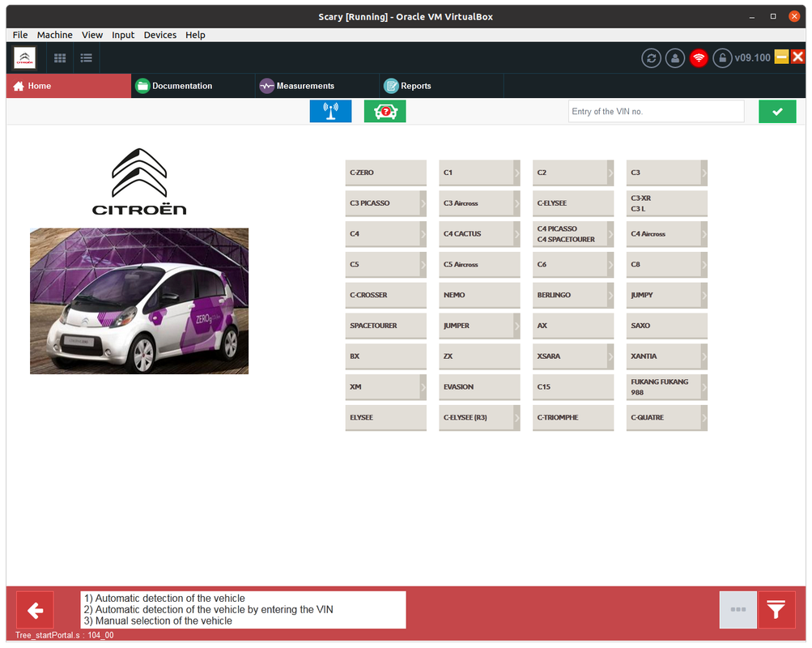
Task: Open the user profile icon
Action: (674, 58)
